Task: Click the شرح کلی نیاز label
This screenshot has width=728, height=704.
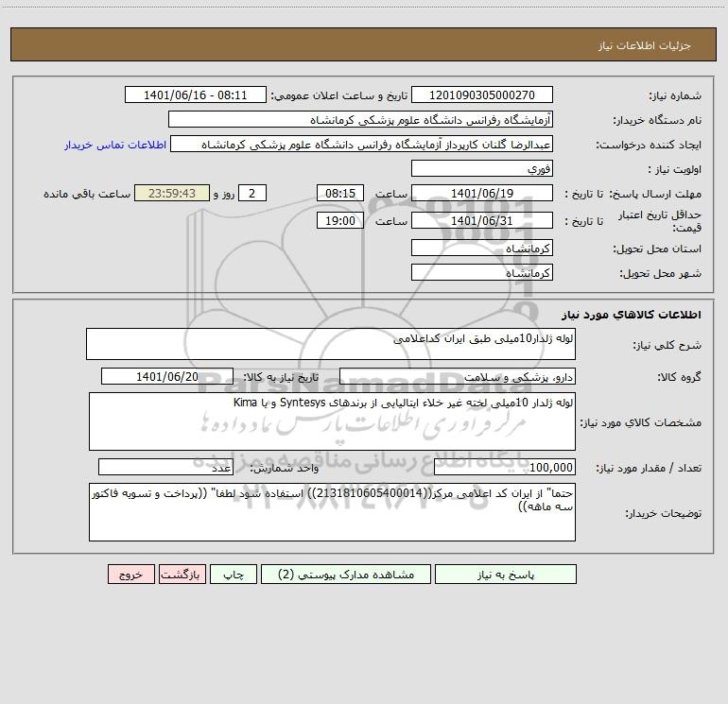Action: (x=667, y=345)
